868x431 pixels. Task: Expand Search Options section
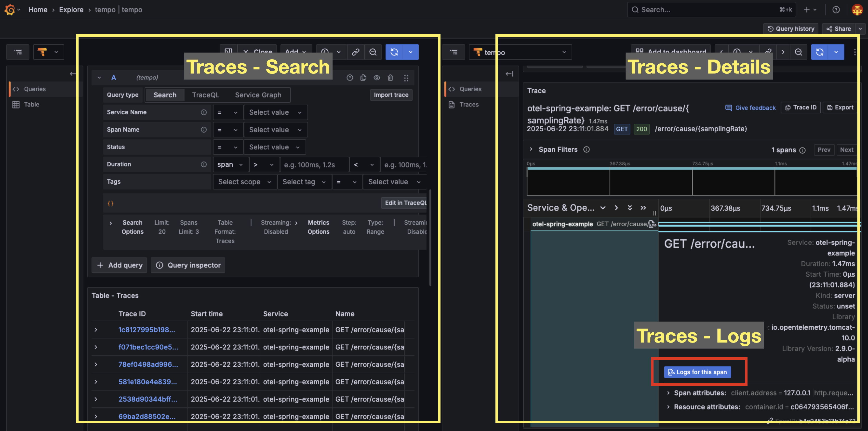(111, 223)
